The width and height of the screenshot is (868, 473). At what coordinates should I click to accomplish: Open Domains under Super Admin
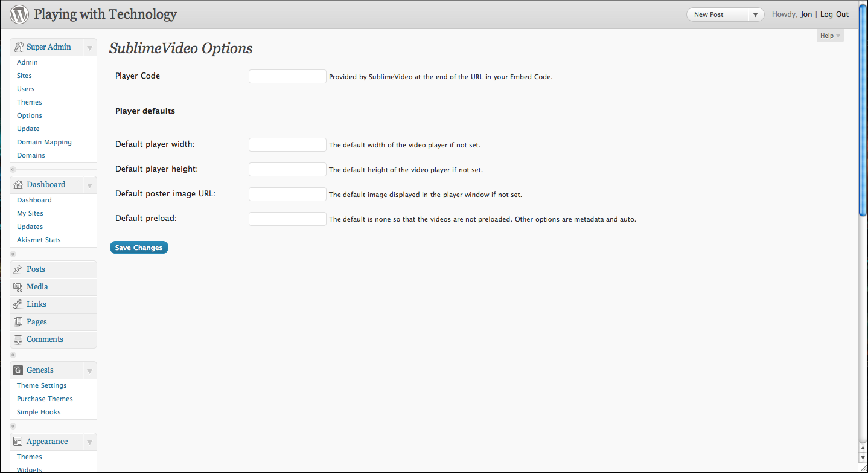[x=31, y=155]
